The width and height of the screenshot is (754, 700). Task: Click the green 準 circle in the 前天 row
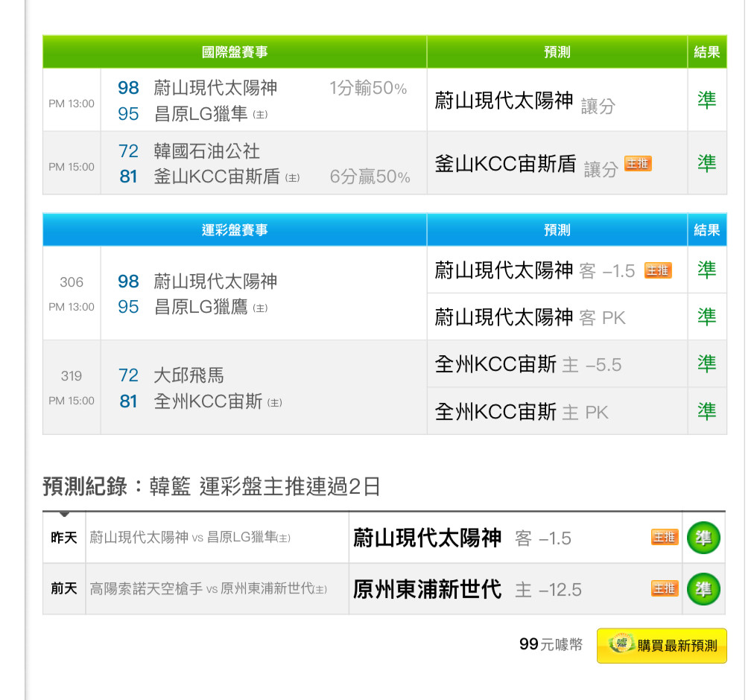(703, 589)
